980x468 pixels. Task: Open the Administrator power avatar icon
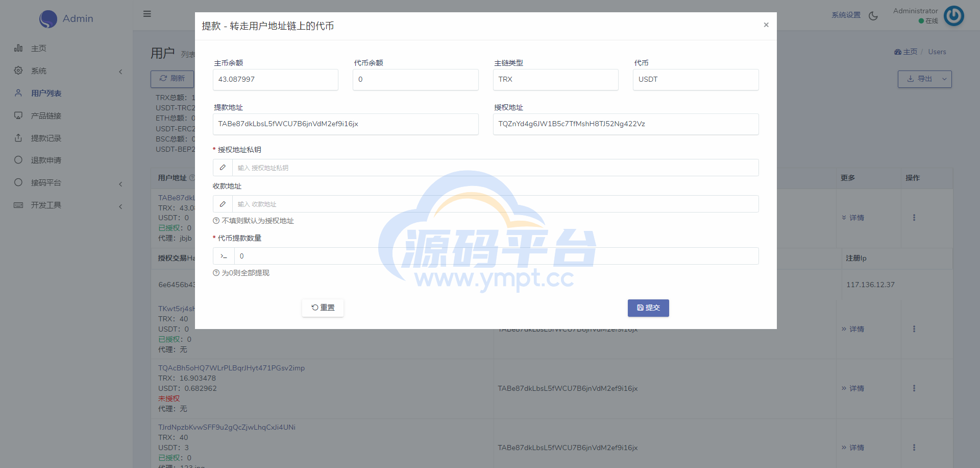[953, 16]
